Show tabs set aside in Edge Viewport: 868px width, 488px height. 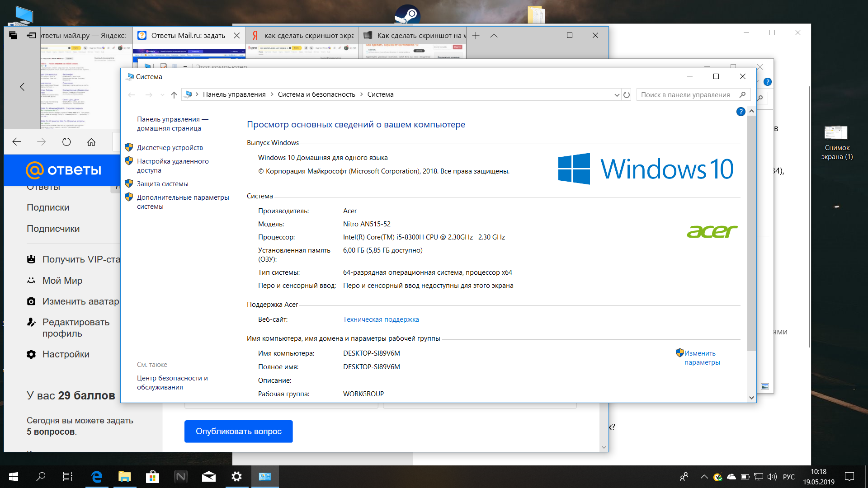point(13,36)
